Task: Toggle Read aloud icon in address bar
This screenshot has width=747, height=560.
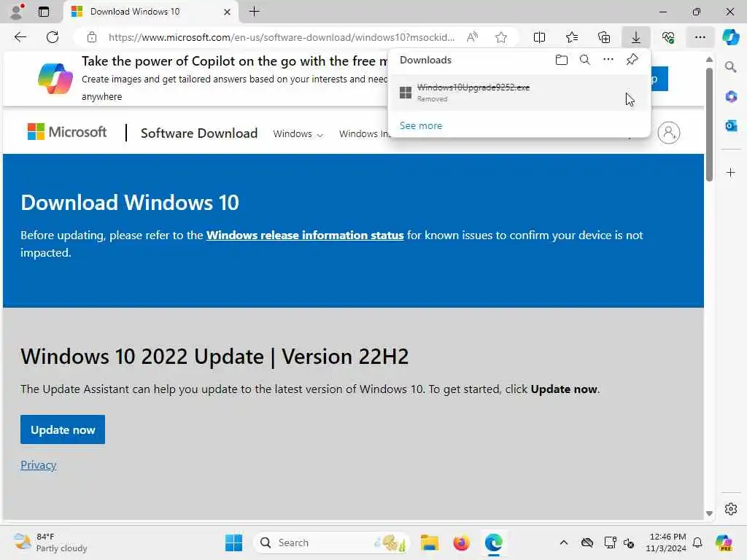Action: click(x=472, y=37)
